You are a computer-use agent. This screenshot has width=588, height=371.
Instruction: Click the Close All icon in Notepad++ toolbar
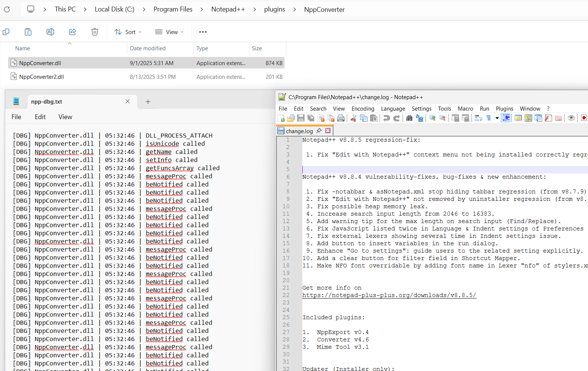(331, 118)
